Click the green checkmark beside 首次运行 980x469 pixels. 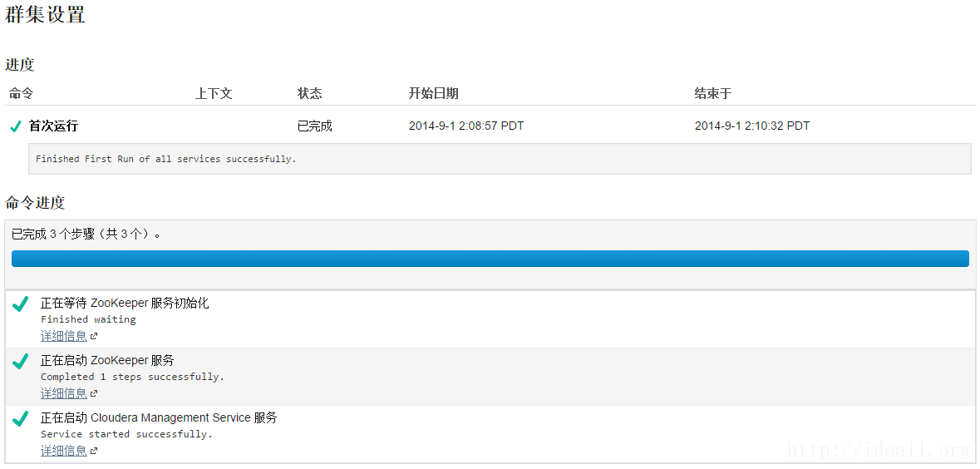pos(15,126)
